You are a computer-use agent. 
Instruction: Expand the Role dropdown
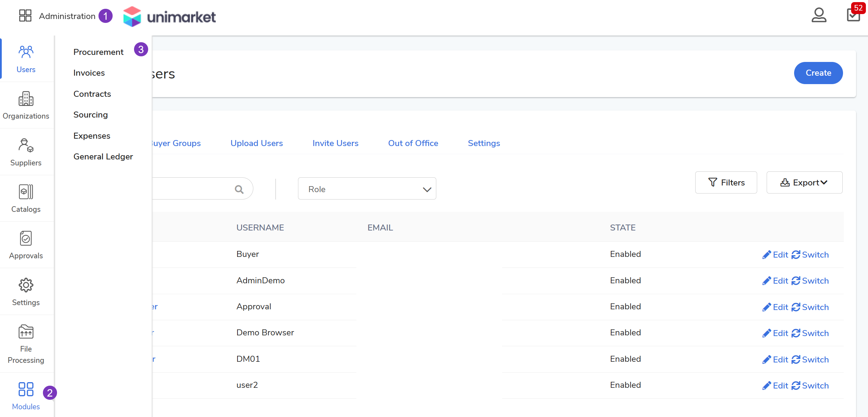coord(367,189)
